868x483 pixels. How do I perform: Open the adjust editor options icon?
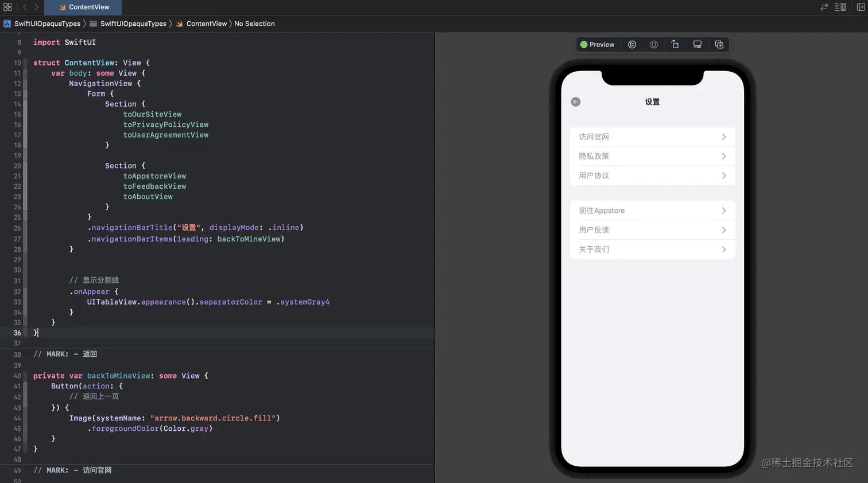tap(840, 7)
